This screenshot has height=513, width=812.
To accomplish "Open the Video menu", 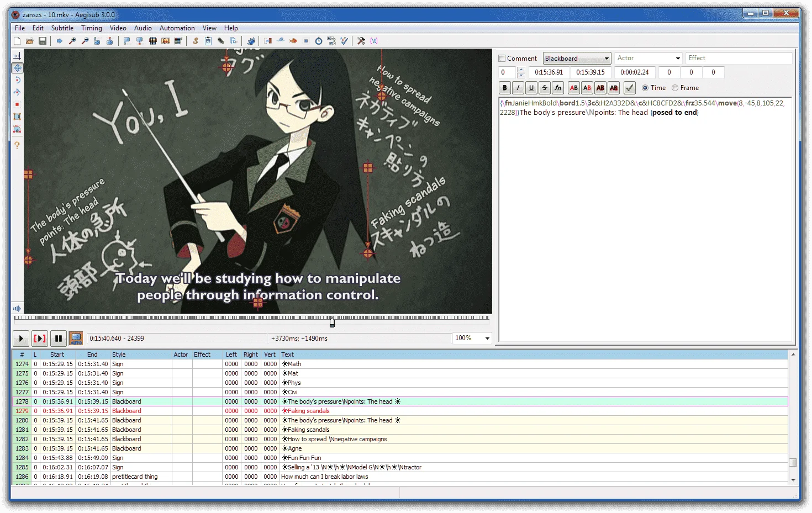I will tap(118, 28).
